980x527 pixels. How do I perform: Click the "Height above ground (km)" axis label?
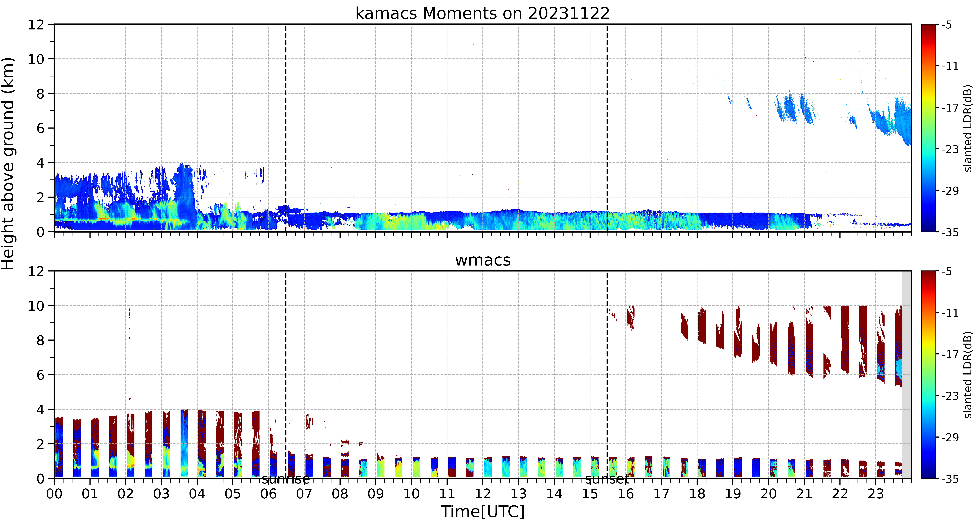pyautogui.click(x=8, y=163)
